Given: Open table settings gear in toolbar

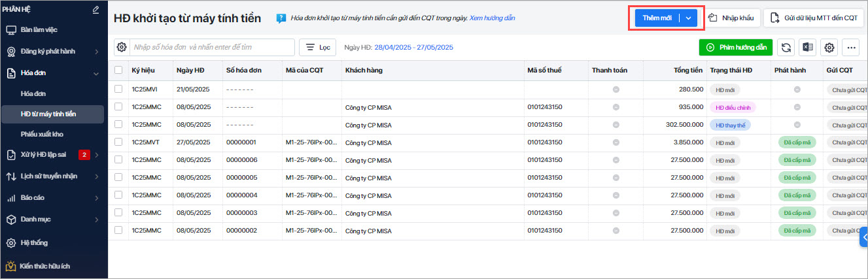Looking at the screenshot, I should coord(829,47).
